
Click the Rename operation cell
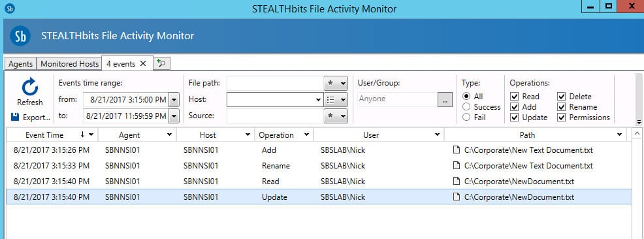point(276,166)
